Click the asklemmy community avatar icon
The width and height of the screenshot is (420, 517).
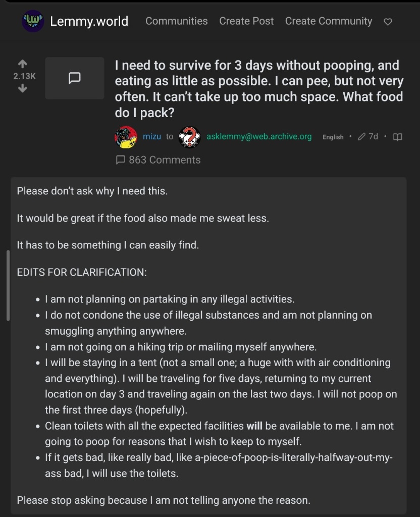pyautogui.click(x=190, y=137)
